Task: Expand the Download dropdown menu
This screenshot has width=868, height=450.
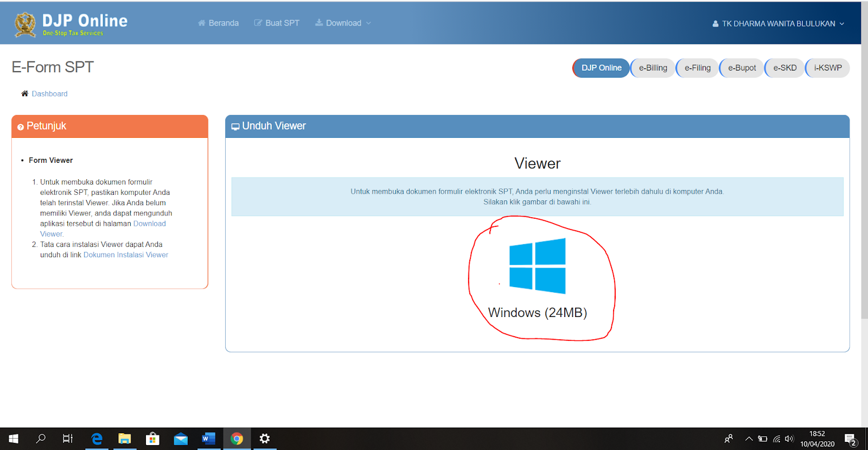Action: pos(343,23)
